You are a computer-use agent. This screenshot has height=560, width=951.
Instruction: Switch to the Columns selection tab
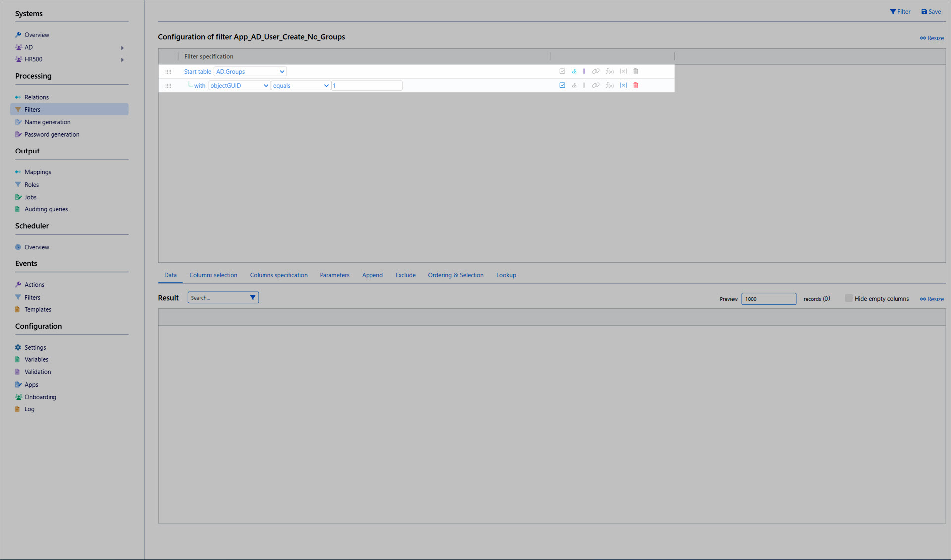pyautogui.click(x=213, y=275)
